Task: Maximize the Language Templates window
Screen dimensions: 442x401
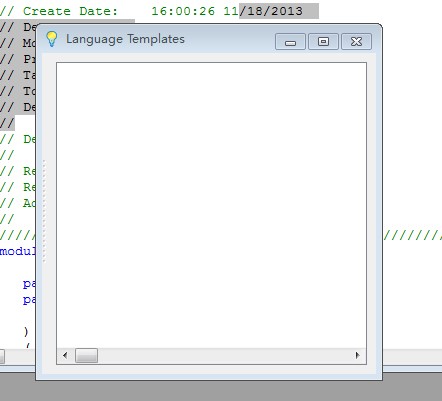Action: 323,42
